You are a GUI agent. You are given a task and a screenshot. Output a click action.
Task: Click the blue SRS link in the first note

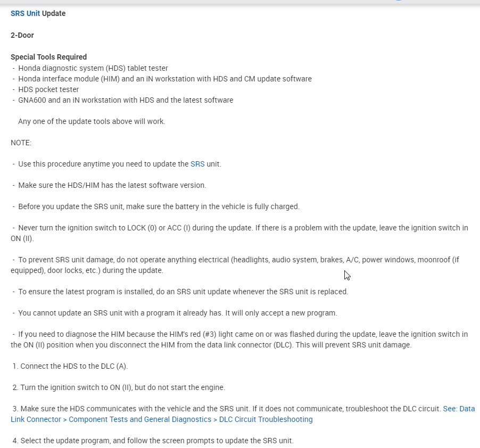pos(197,164)
